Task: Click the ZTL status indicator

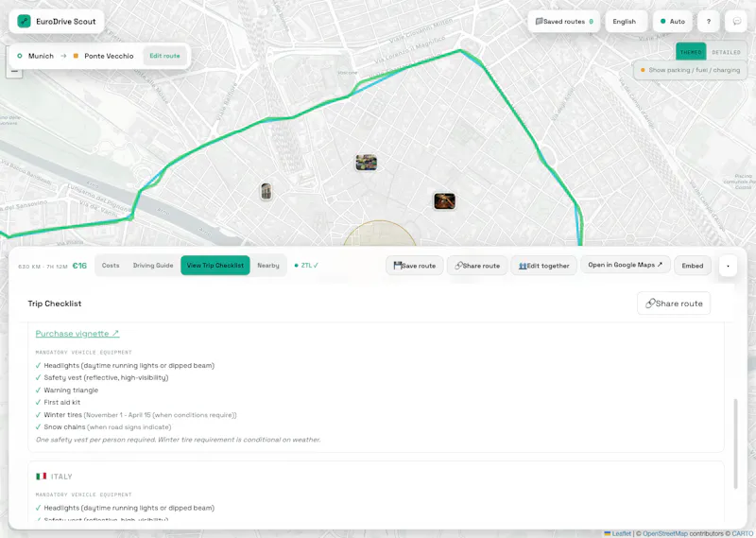Action: pos(306,266)
